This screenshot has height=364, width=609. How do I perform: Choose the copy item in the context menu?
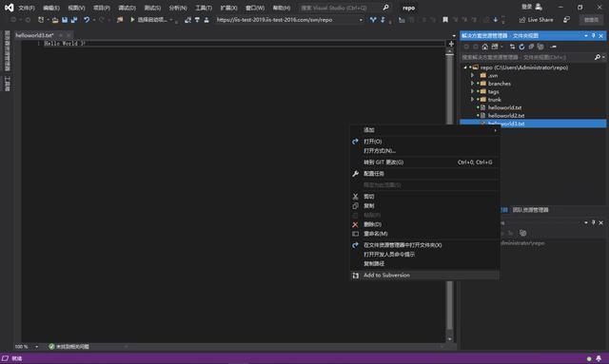424,205
